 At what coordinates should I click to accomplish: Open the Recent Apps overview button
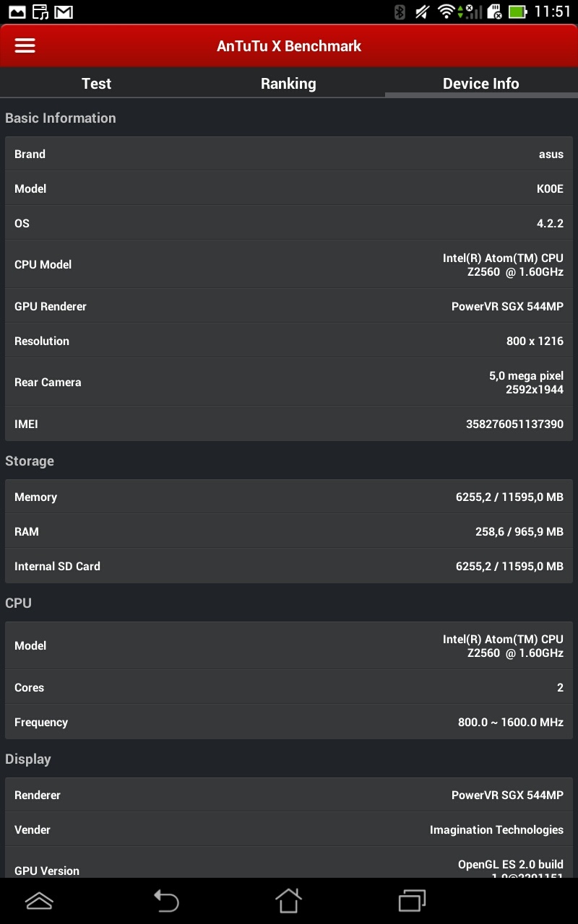[x=412, y=900]
